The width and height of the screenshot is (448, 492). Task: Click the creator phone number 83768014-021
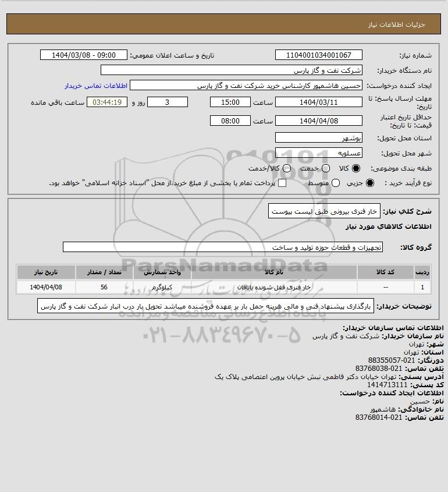pos(379,417)
